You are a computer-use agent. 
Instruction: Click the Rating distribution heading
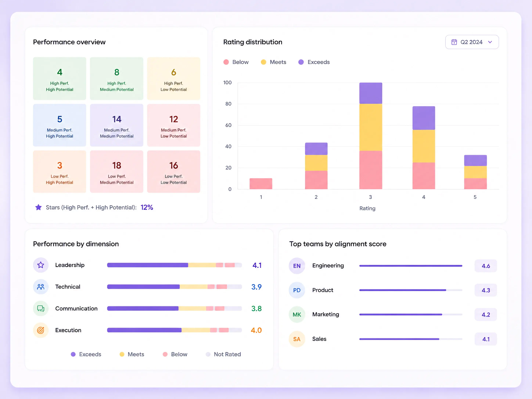coord(253,42)
